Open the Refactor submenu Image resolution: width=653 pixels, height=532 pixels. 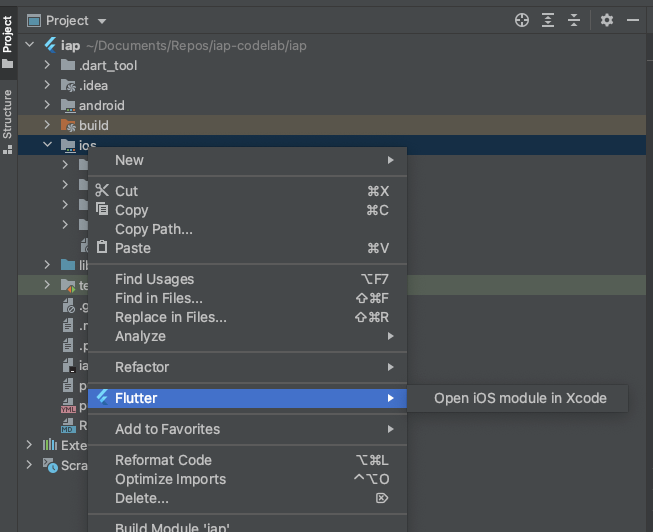coord(142,367)
